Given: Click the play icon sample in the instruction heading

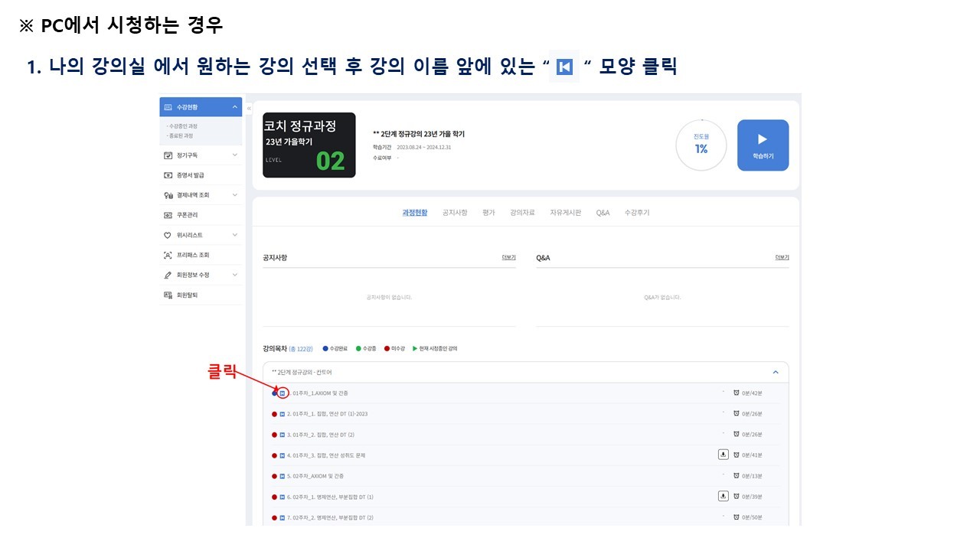Looking at the screenshot, I should [565, 67].
